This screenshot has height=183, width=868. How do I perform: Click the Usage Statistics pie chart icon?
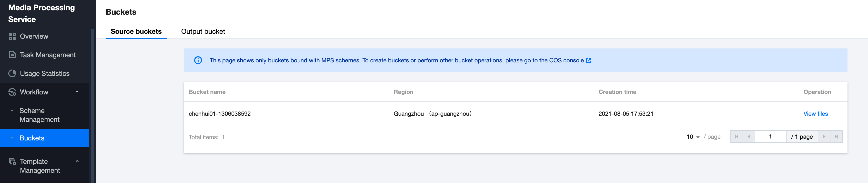tap(12, 74)
